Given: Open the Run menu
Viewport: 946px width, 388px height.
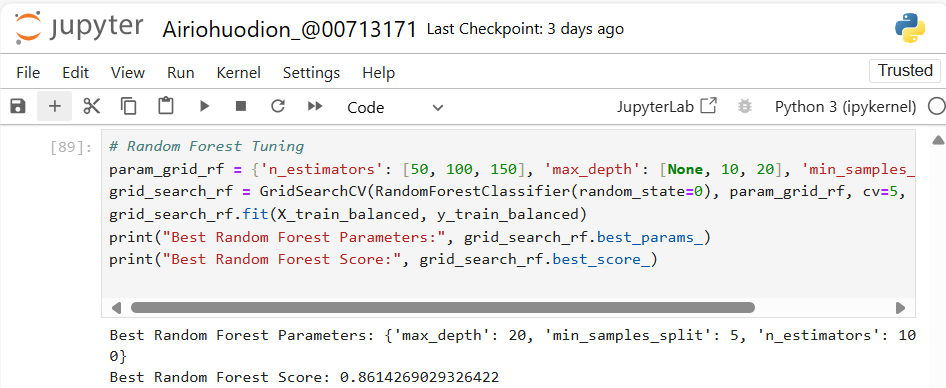Looking at the screenshot, I should tap(180, 73).
